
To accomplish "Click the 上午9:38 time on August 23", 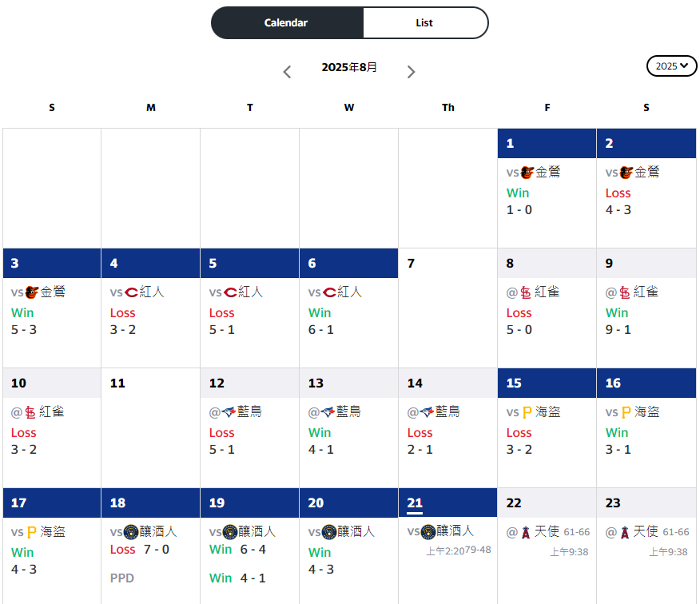I will click(x=668, y=552).
